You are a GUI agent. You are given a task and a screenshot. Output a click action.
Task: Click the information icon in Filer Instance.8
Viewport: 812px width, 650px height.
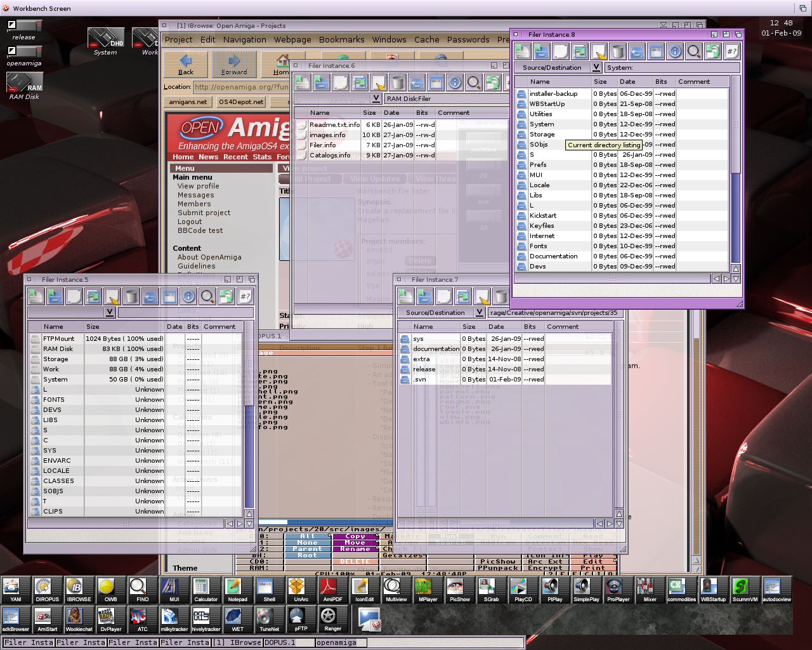[x=675, y=51]
